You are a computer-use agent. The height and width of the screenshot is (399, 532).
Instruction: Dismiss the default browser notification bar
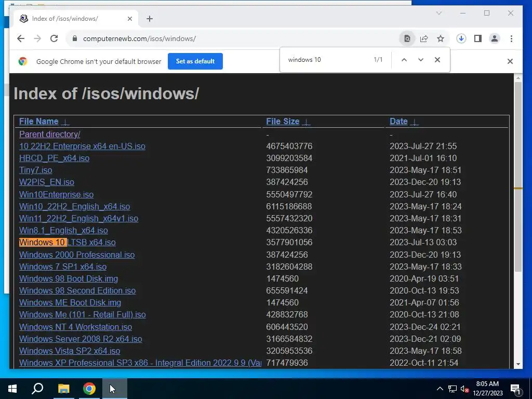510,61
